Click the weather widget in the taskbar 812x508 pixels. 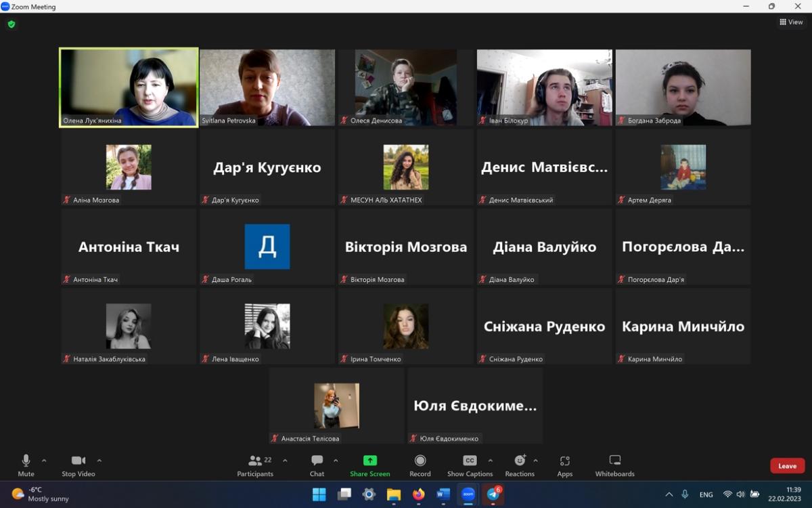pos(41,494)
